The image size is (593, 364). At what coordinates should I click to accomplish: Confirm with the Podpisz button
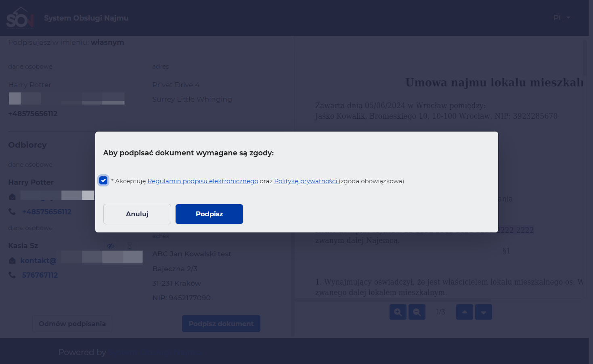point(209,214)
